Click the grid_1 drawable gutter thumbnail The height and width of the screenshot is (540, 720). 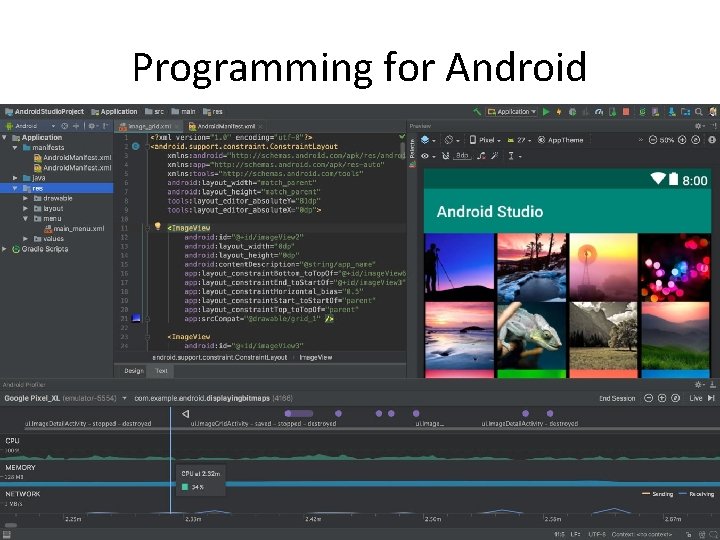tap(136, 318)
